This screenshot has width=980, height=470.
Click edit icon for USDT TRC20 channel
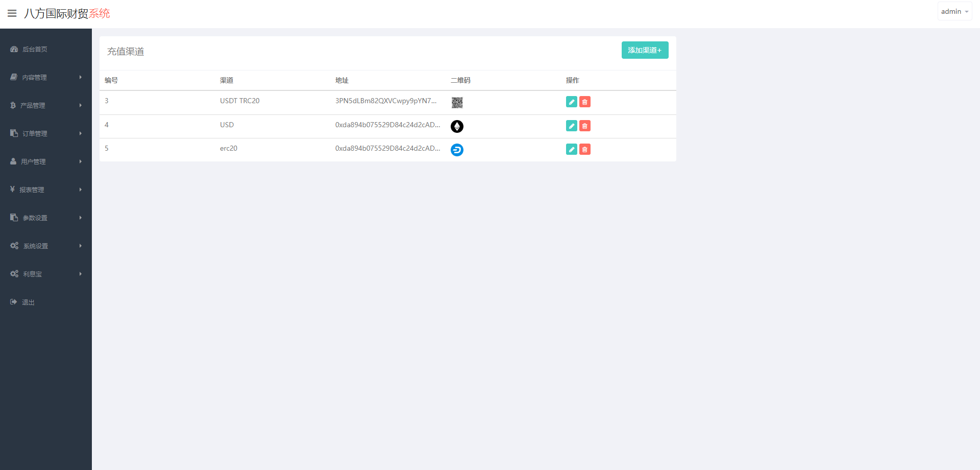pos(571,102)
